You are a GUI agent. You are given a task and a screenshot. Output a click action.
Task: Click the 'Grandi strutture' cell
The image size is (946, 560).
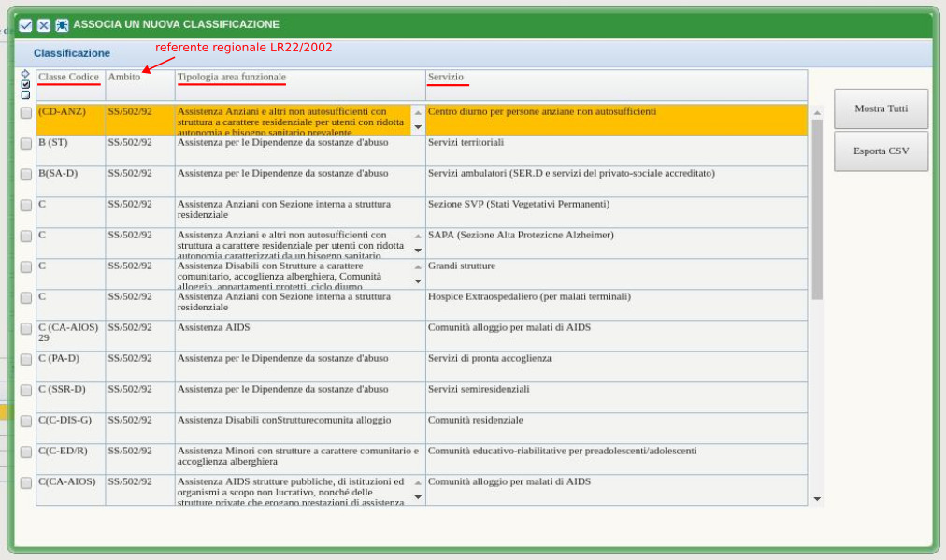[x=617, y=274]
